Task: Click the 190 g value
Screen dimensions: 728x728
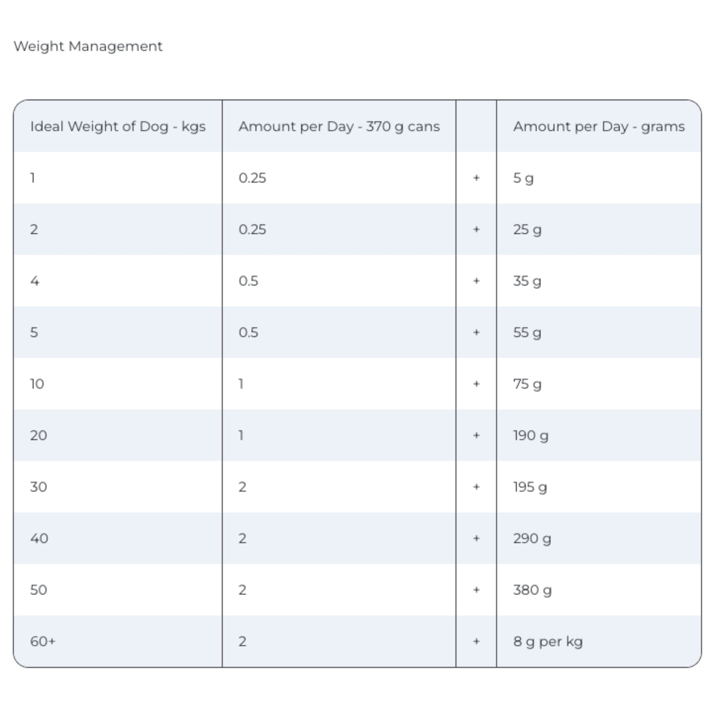Action: (530, 436)
